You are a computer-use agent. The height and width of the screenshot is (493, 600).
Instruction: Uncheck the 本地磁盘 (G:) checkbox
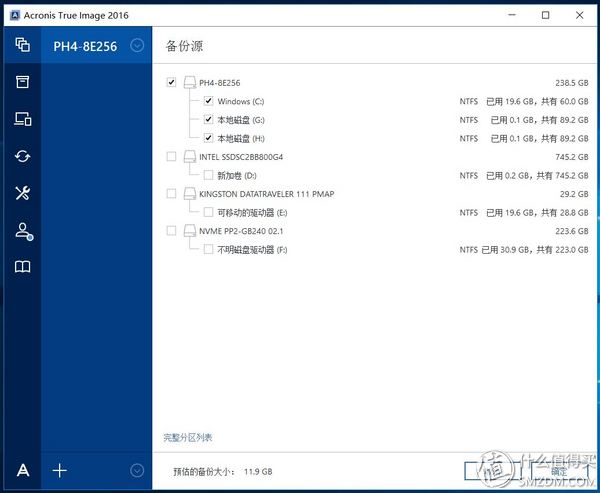208,119
